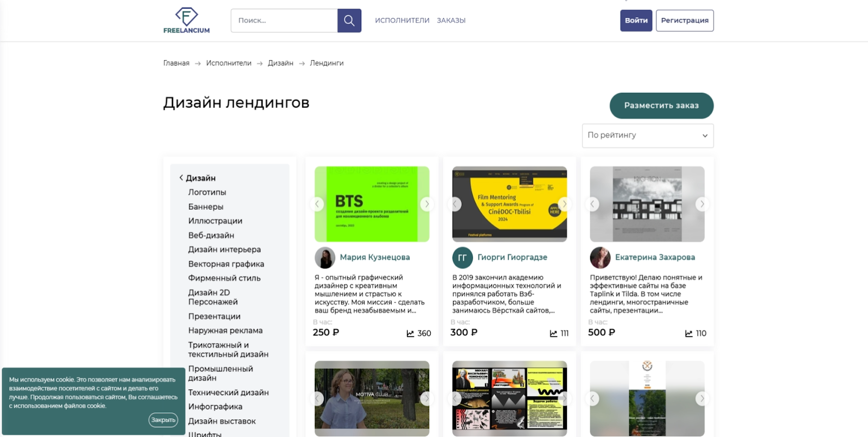Open the Заказы menu item
The width and height of the screenshot is (868, 437).
tap(451, 21)
